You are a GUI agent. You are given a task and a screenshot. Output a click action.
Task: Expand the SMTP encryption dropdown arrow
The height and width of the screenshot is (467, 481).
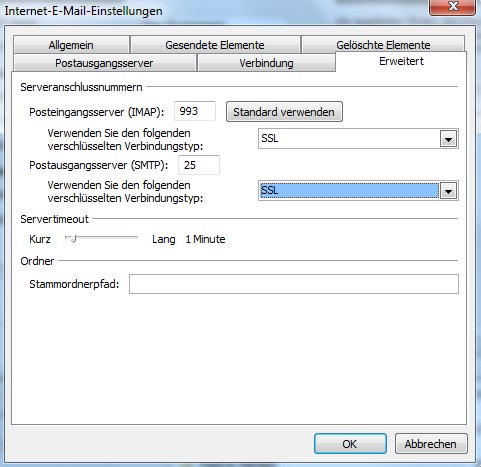(449, 191)
